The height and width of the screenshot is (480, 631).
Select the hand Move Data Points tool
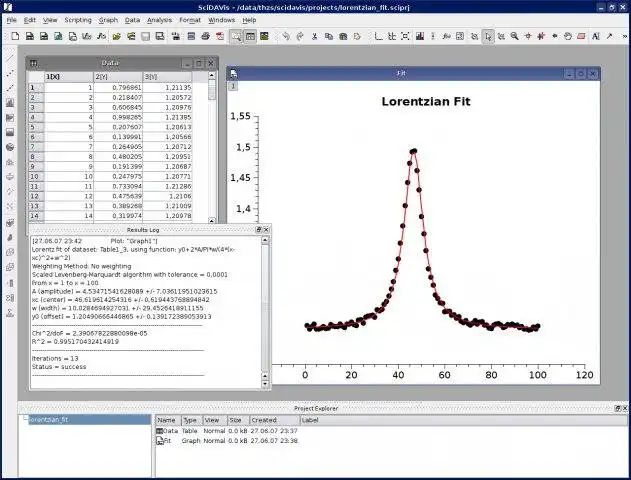pyautogui.click(x=567, y=36)
